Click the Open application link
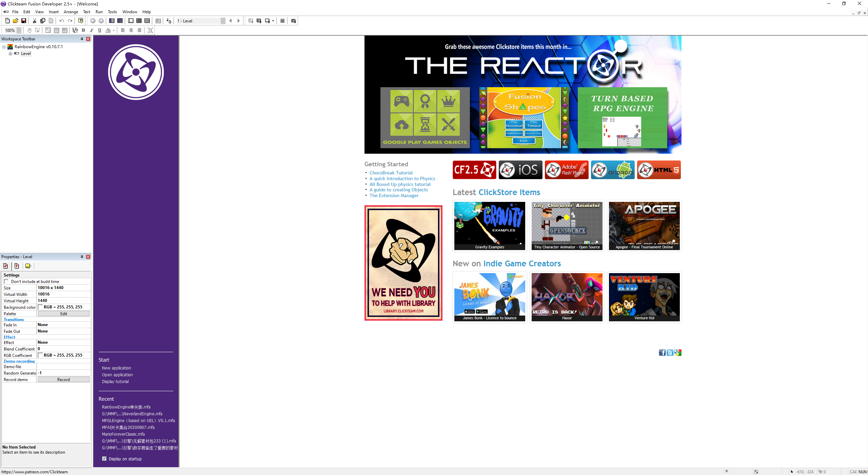This screenshot has height=475, width=868. pyautogui.click(x=117, y=375)
